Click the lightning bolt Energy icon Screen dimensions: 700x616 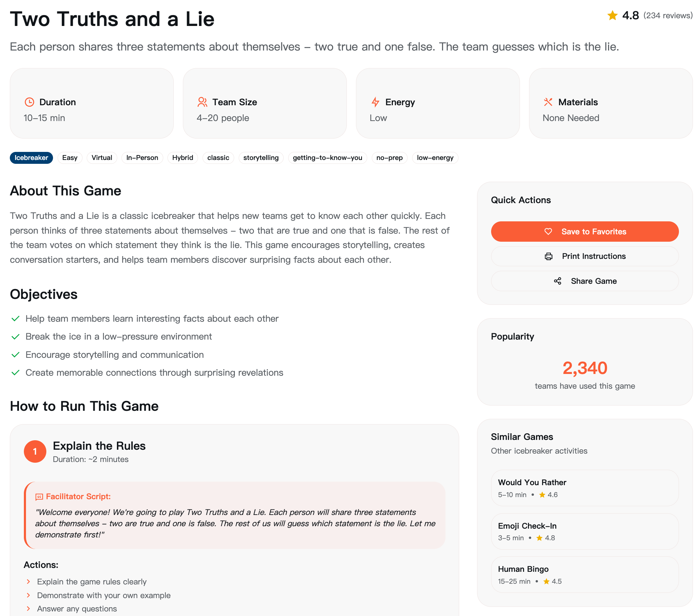pyautogui.click(x=375, y=102)
